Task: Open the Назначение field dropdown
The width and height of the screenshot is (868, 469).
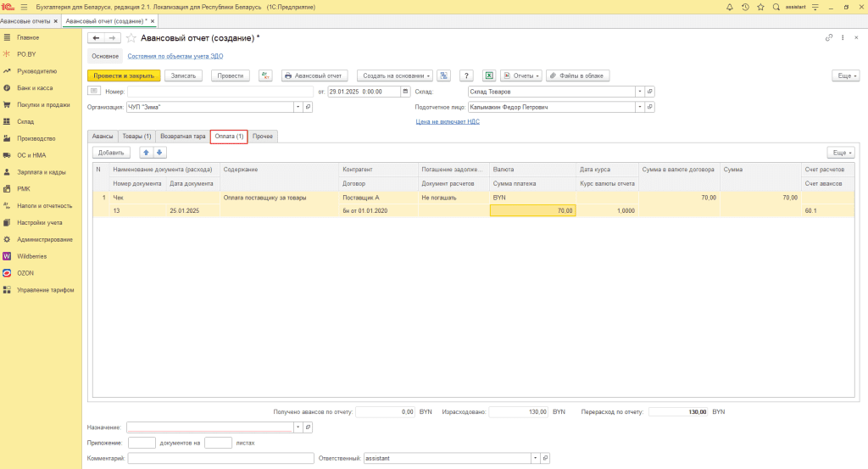Action: (x=297, y=427)
